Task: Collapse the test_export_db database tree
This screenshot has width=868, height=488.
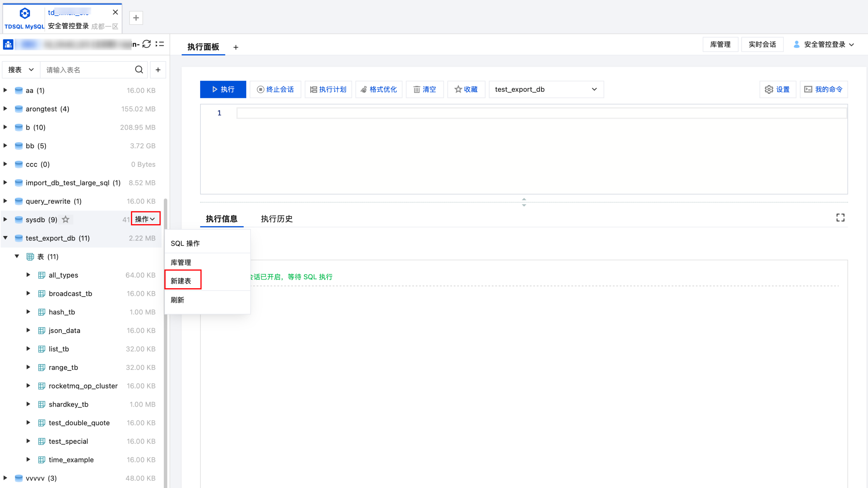Action: pyautogui.click(x=5, y=238)
